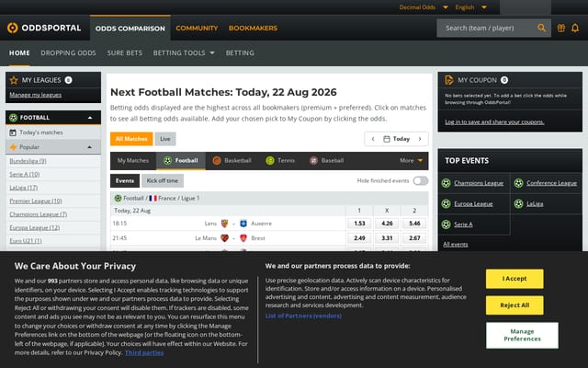Click the Football sidebar ball icon

pyautogui.click(x=14, y=118)
